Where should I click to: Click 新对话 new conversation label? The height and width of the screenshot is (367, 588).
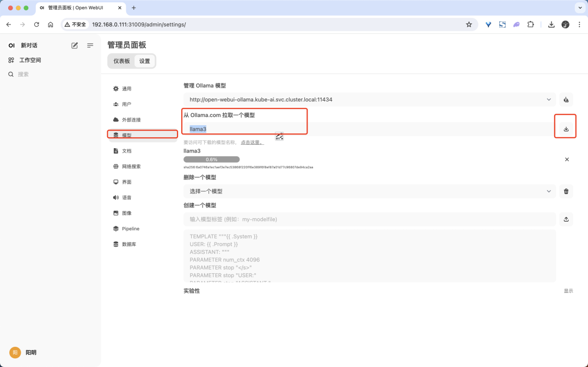tap(29, 45)
